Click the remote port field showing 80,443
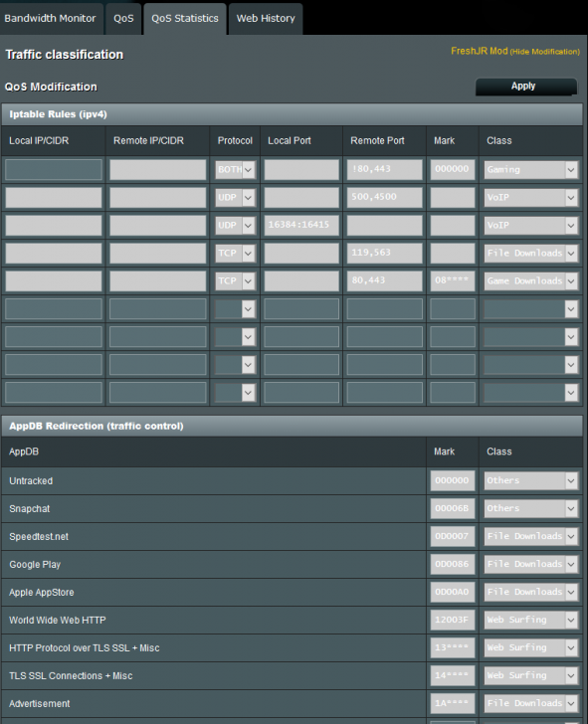Image resolution: width=588 pixels, height=724 pixels. pyautogui.click(x=384, y=280)
